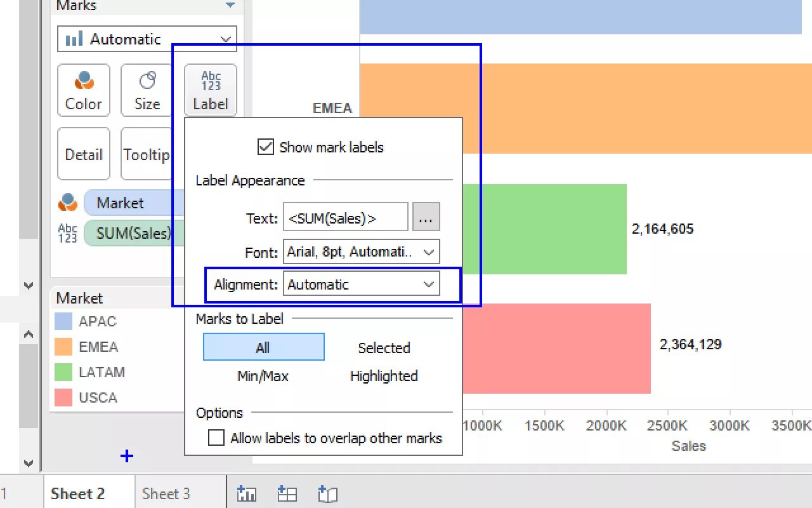Select EMEA orange legend swatch
This screenshot has width=812, height=508.
point(63,347)
